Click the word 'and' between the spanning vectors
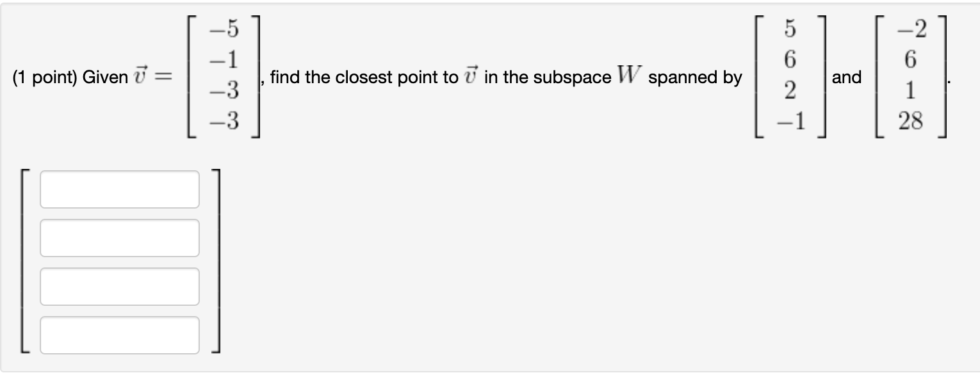The width and height of the screenshot is (980, 389). pos(845,77)
